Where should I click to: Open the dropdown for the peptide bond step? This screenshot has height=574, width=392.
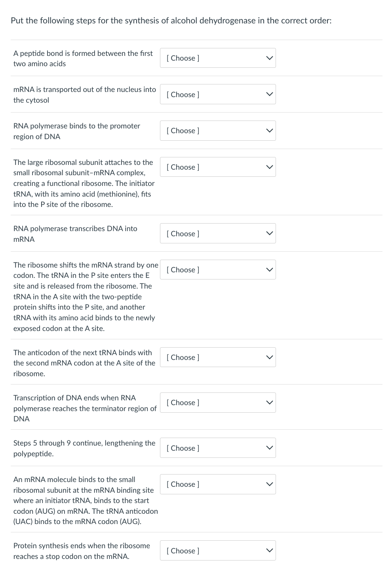(217, 58)
